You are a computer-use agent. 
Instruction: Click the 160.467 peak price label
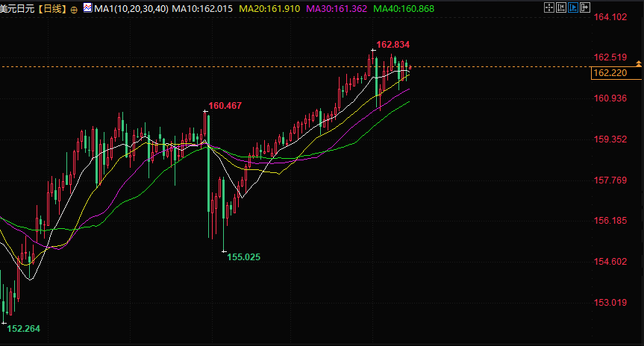pos(225,105)
